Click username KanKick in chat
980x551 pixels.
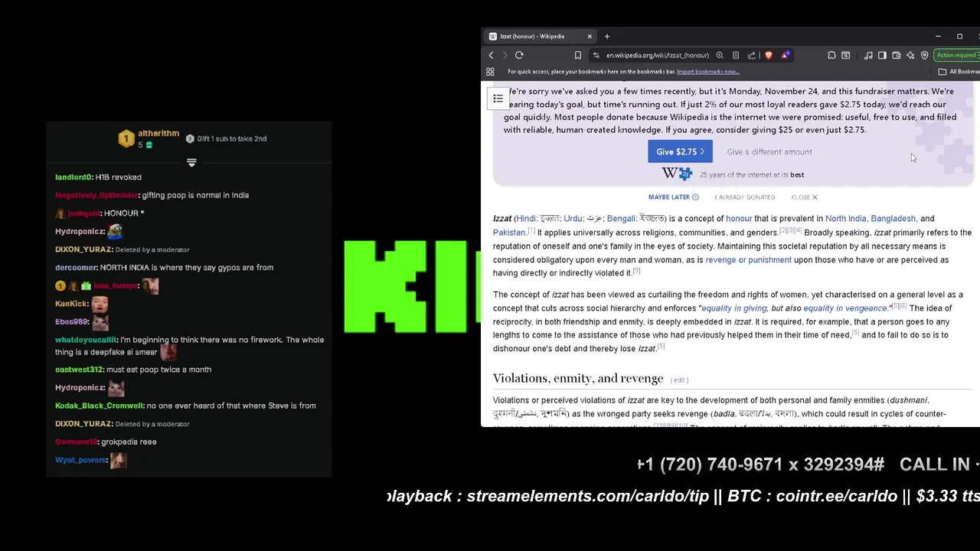coord(72,304)
